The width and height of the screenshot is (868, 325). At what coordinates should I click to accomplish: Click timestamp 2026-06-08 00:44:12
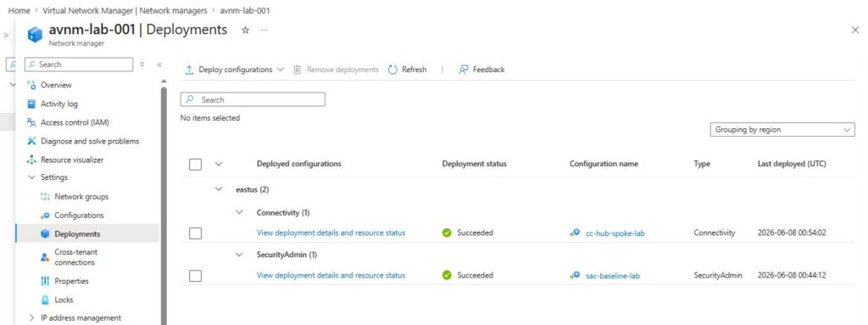click(x=792, y=275)
